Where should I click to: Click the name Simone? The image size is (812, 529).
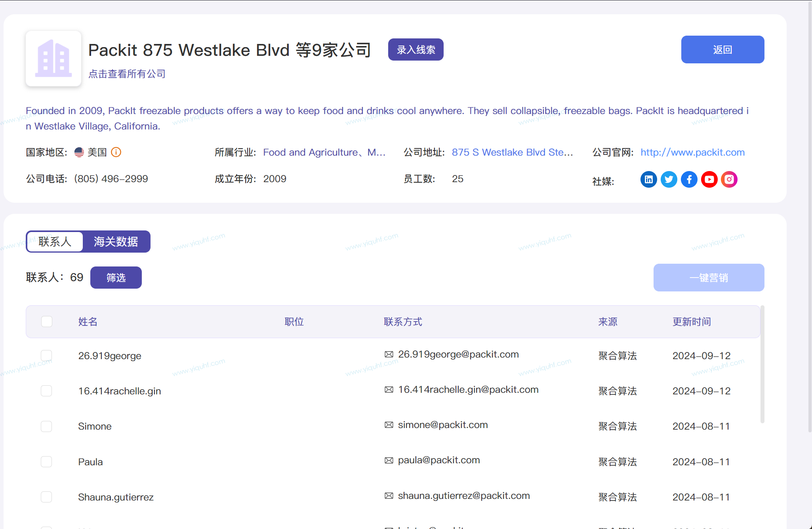pos(95,426)
